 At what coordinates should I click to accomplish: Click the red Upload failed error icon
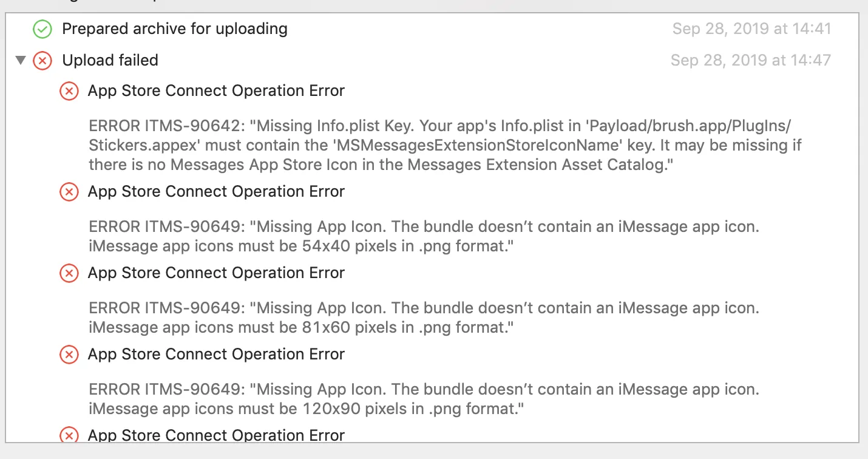42,60
